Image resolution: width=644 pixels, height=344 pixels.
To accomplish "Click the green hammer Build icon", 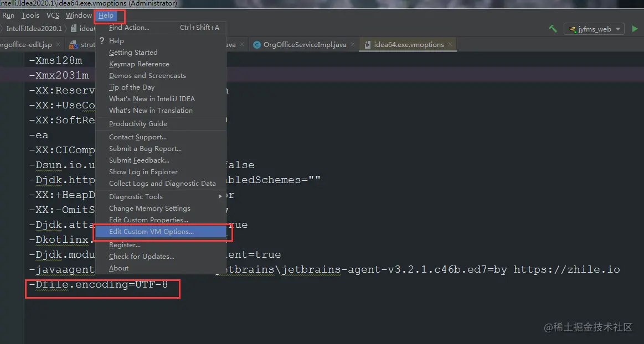I will tap(553, 29).
